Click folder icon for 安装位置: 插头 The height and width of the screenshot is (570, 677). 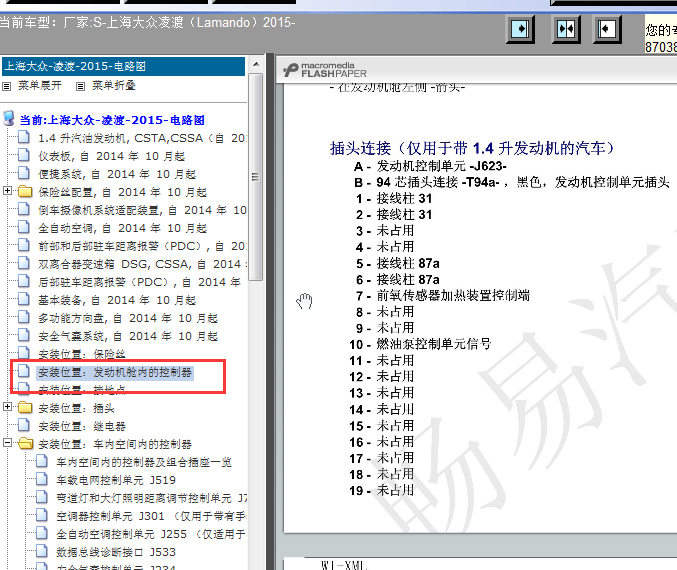25,407
